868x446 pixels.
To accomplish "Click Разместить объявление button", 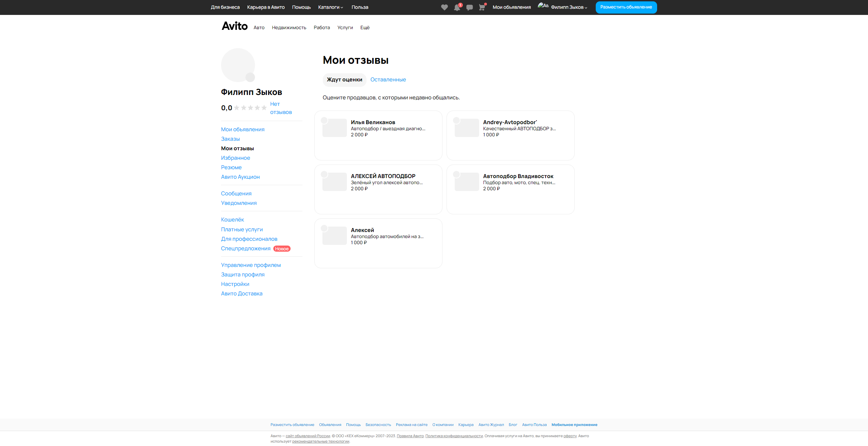I will tap(626, 7).
